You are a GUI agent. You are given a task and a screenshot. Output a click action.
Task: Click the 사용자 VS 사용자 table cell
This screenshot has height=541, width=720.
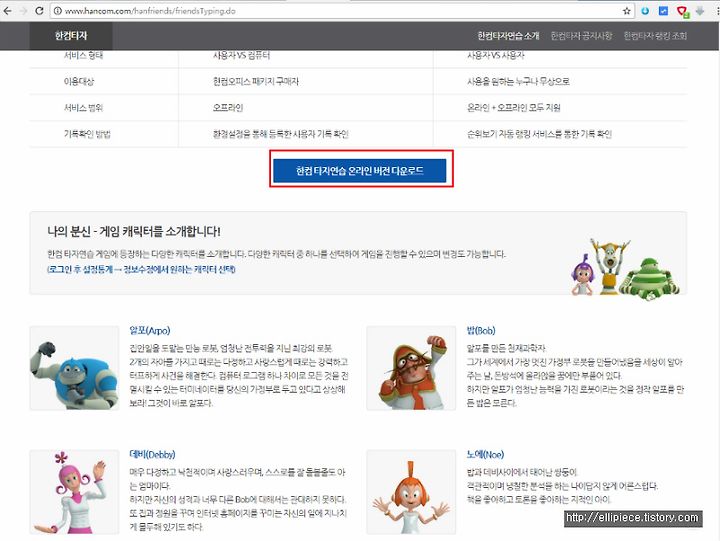pos(495,56)
